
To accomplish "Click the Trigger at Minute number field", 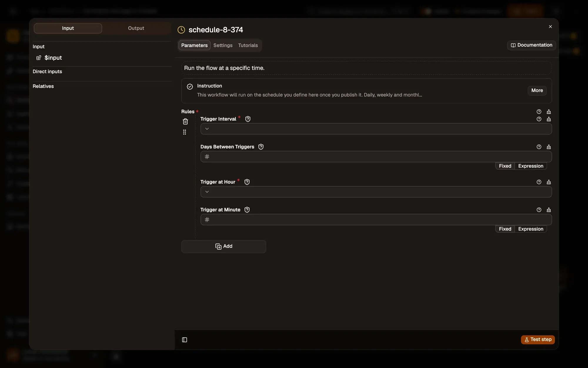I will tap(376, 220).
